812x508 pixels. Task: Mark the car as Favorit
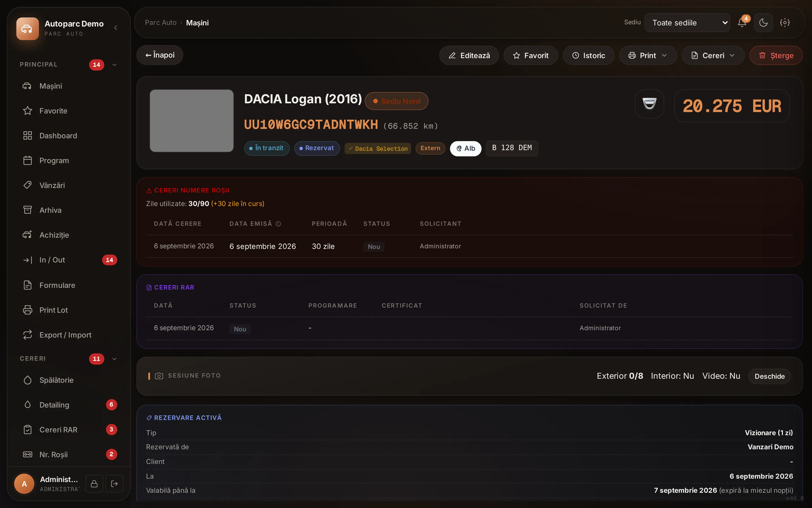[531, 55]
